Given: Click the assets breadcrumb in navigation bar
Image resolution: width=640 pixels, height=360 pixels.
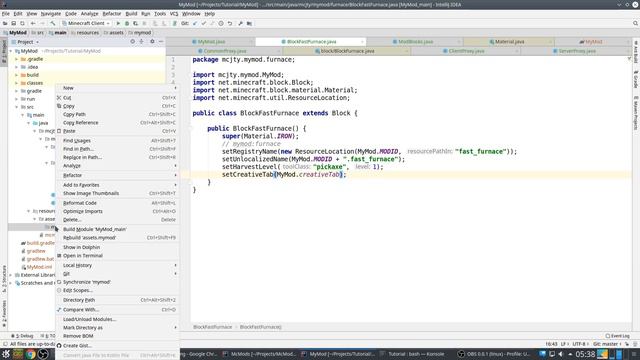Looking at the screenshot, I should (113, 33).
